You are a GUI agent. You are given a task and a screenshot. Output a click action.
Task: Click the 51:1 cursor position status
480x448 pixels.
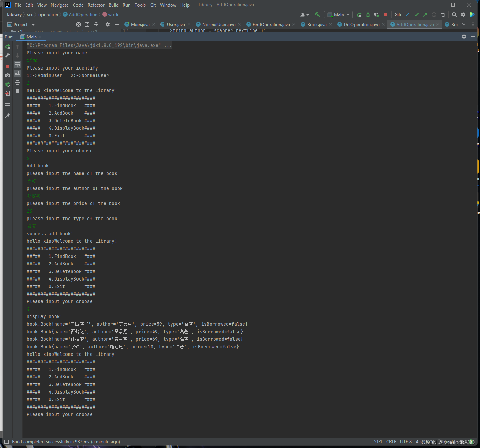click(x=378, y=442)
